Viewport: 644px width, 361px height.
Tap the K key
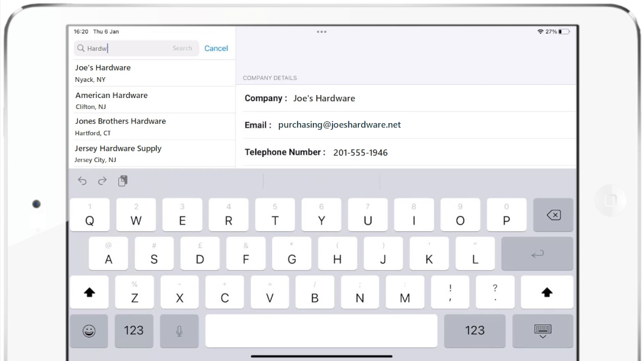429,254
